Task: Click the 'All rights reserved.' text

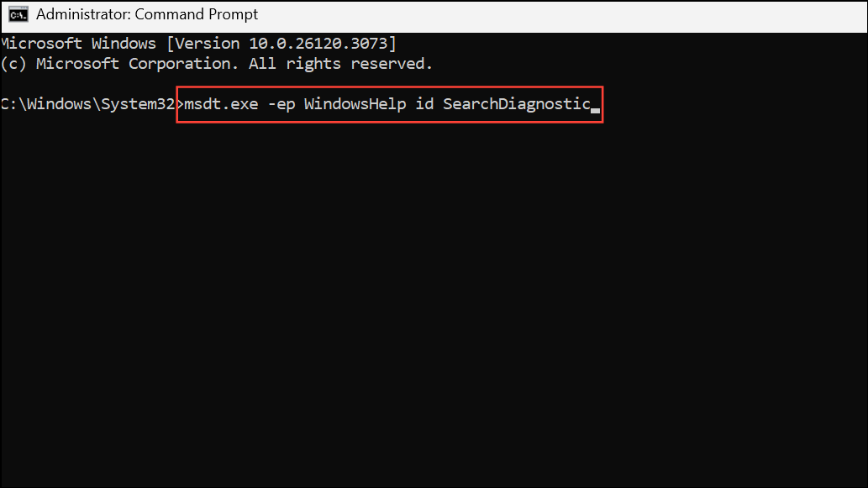Action: 340,64
